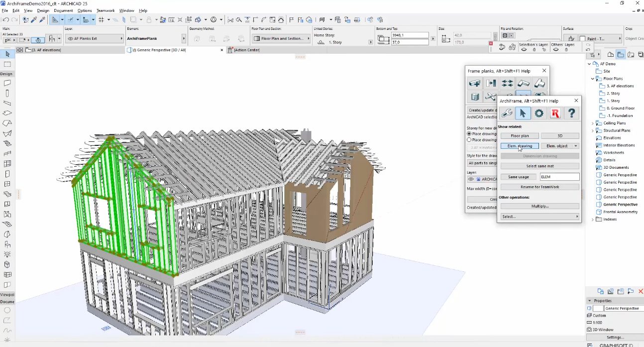Screen dimensions: 644x347
Task: Collapse the Properties section in Navigator
Action: pos(590,301)
